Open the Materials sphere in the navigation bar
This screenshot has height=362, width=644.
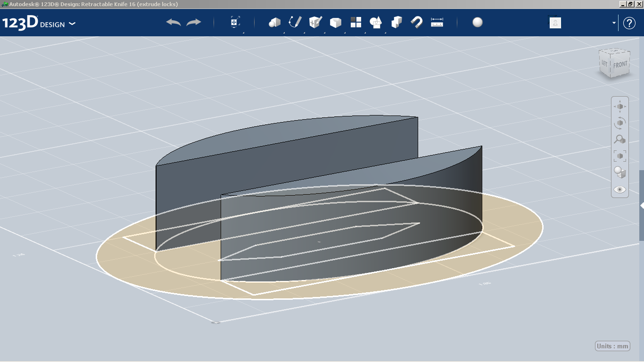619,173
